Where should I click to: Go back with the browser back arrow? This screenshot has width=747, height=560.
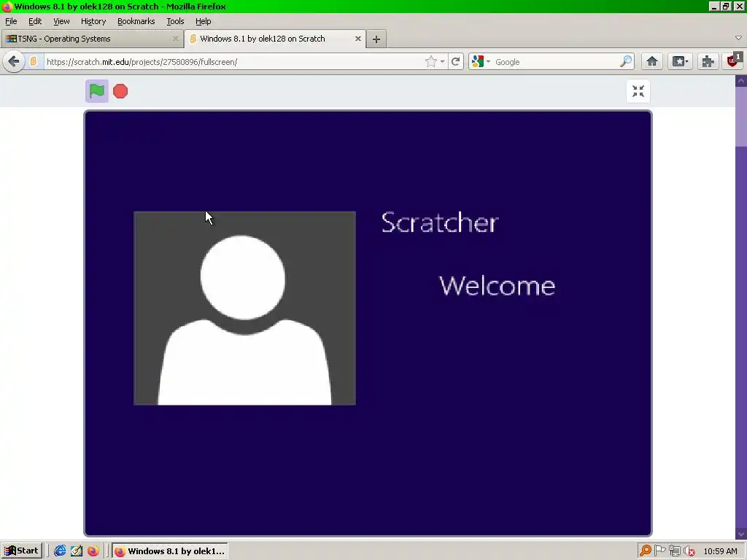pos(14,61)
